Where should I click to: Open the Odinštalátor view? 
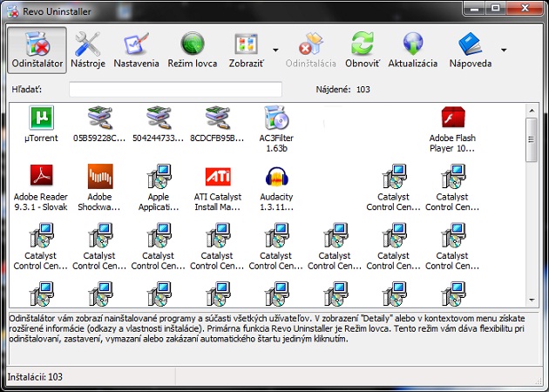coord(37,50)
